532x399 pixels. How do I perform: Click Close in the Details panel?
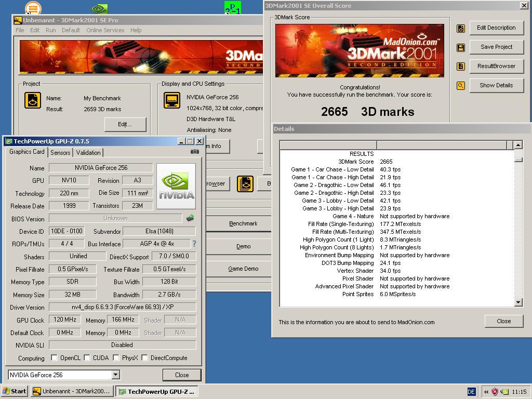pyautogui.click(x=504, y=321)
